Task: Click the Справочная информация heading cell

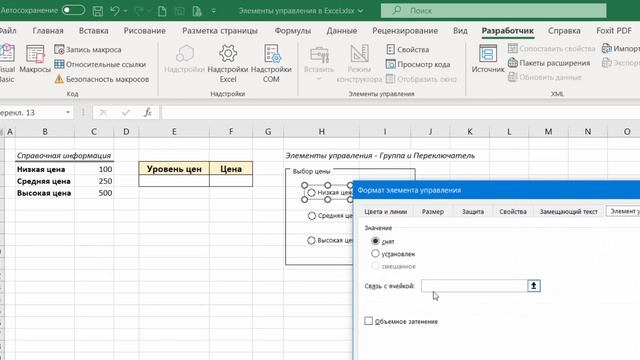Action: click(x=64, y=156)
